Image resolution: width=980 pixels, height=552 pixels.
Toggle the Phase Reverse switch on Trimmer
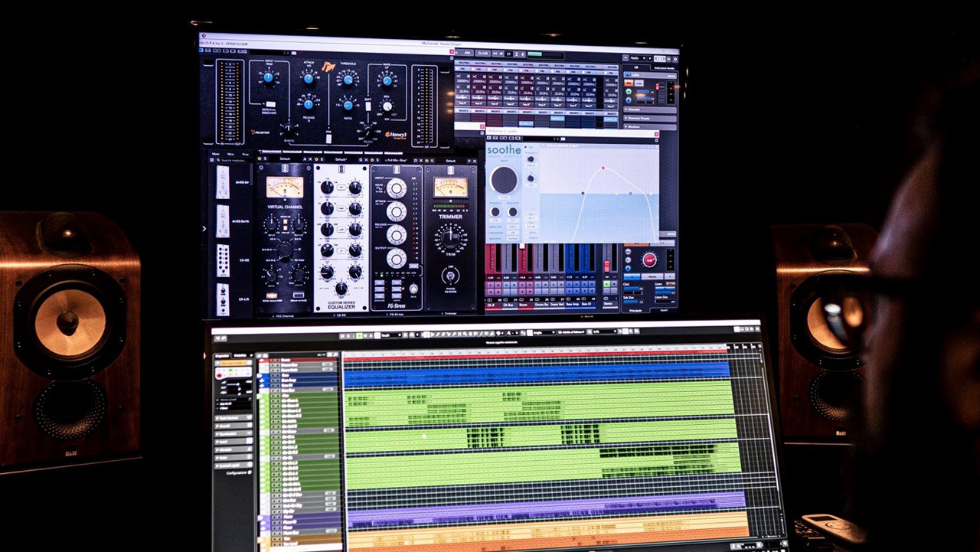pyautogui.click(x=450, y=276)
